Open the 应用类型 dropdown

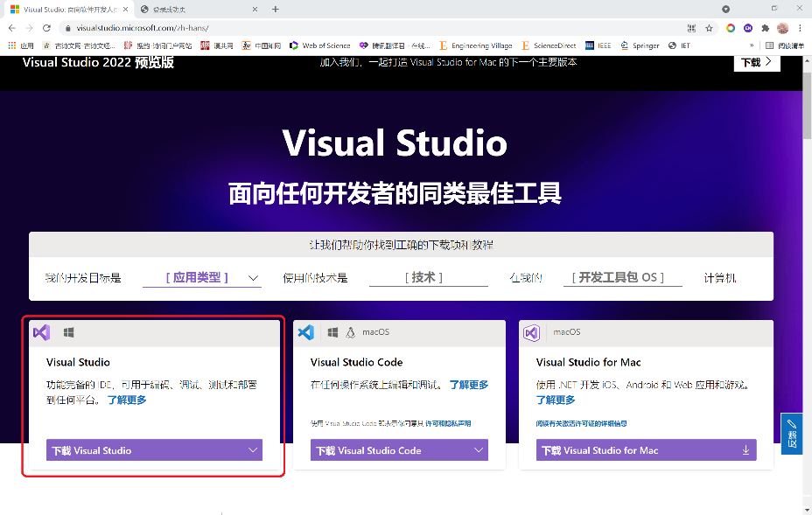(202, 277)
